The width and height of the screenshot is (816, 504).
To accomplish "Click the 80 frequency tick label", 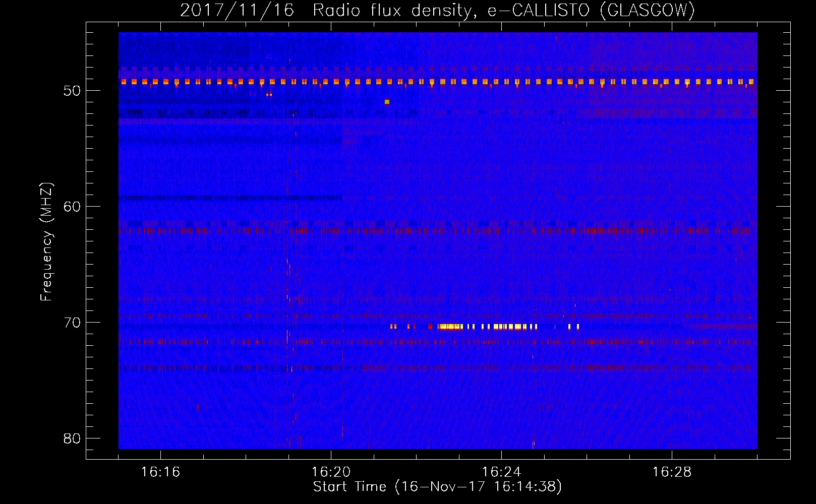I will 72,438.
